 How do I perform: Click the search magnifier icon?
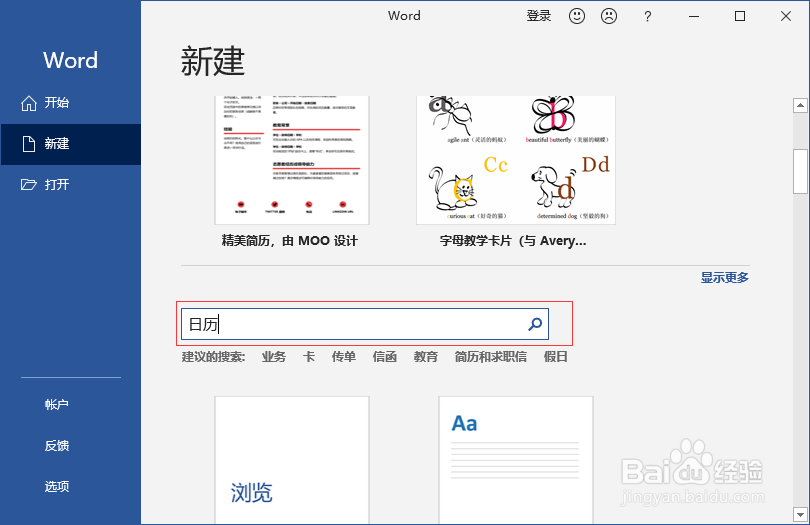pyautogui.click(x=535, y=324)
